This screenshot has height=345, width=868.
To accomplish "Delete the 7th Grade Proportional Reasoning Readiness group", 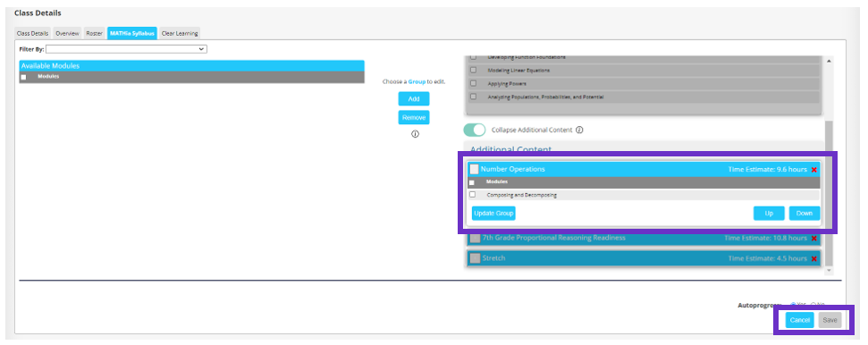I will click(x=813, y=238).
